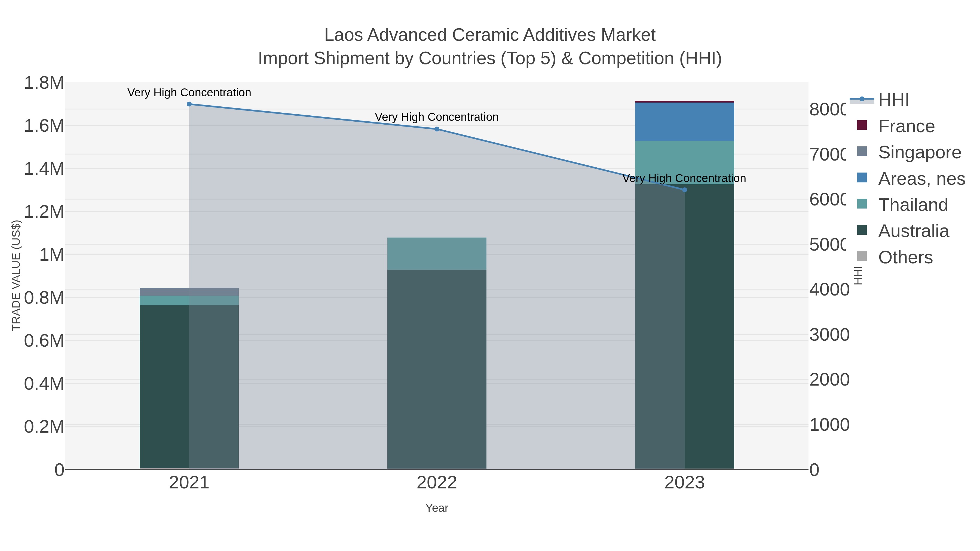Screen dimensions: 980x551
Task: Toggle the Areas, nes legend entry
Action: (x=911, y=178)
